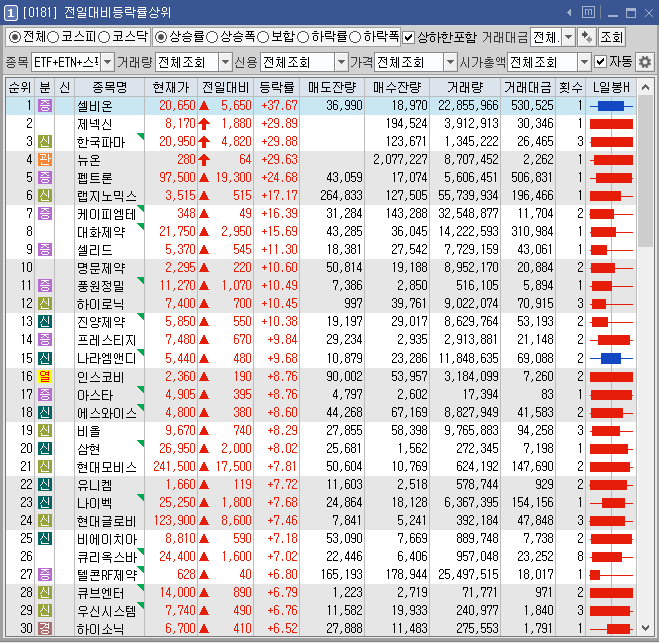Click the orange 관 badge for 뉴온
This screenshot has height=643, width=659.
pos(45,160)
